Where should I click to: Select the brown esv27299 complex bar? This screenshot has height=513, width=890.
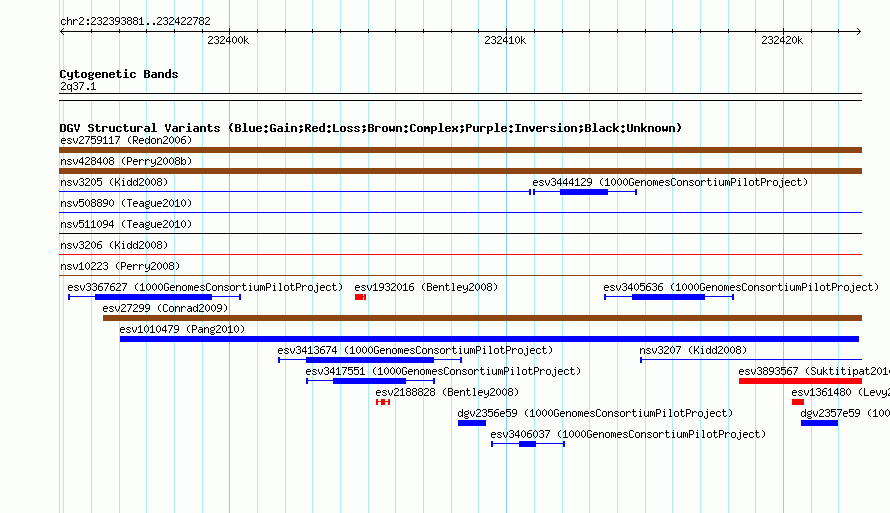pos(482,318)
